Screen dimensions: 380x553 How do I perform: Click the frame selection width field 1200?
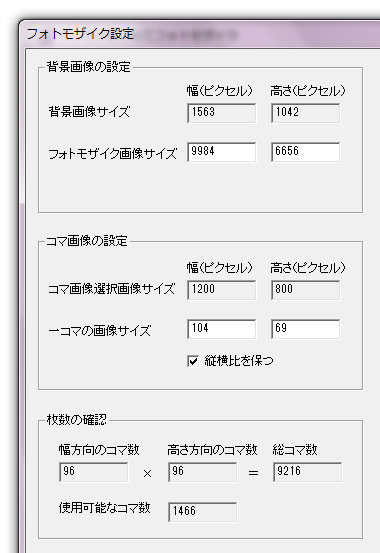pyautogui.click(x=222, y=290)
